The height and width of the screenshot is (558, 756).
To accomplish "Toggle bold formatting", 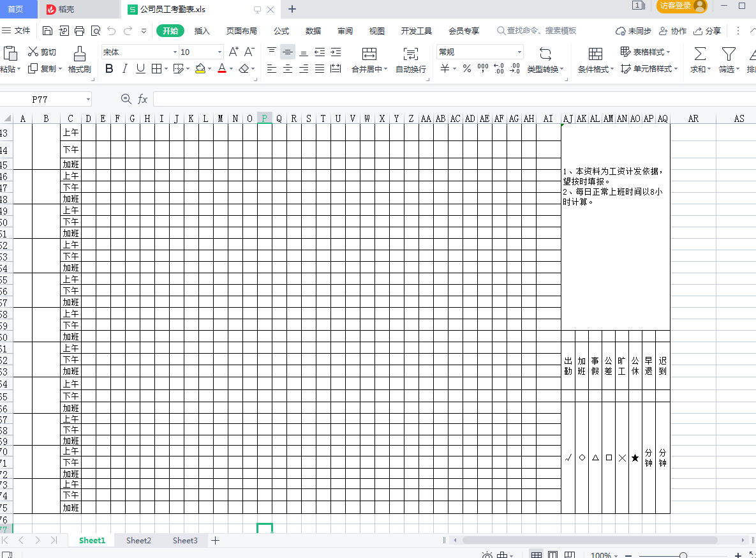I will point(109,69).
